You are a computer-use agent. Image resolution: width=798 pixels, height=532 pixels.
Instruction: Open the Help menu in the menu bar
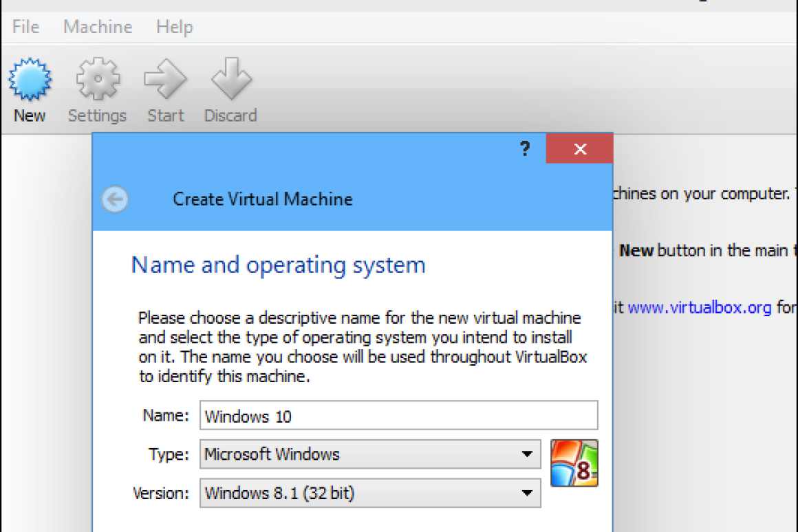(174, 27)
